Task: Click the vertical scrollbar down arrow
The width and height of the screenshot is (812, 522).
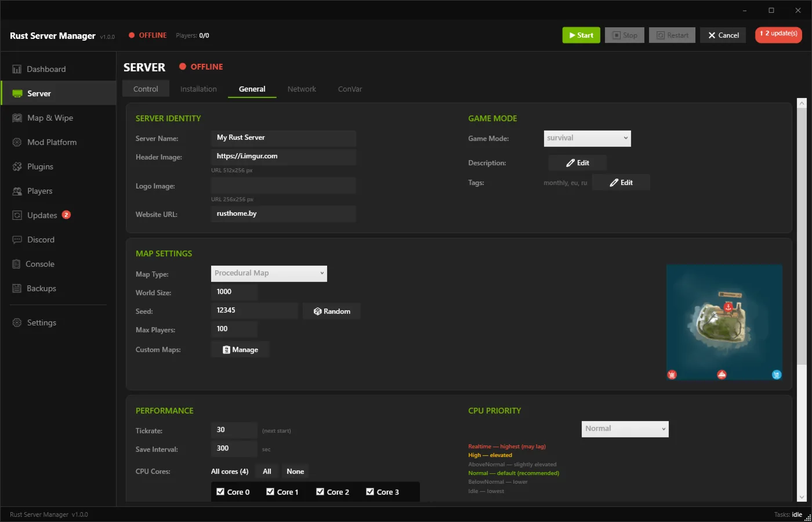Action: 802,497
